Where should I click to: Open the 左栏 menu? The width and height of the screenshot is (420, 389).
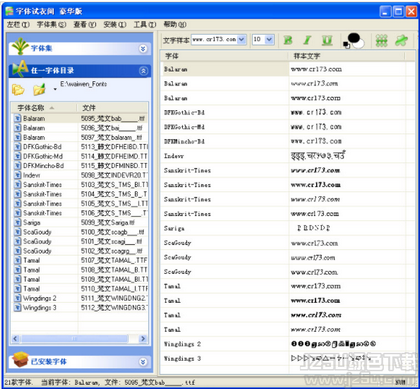[x=18, y=24]
